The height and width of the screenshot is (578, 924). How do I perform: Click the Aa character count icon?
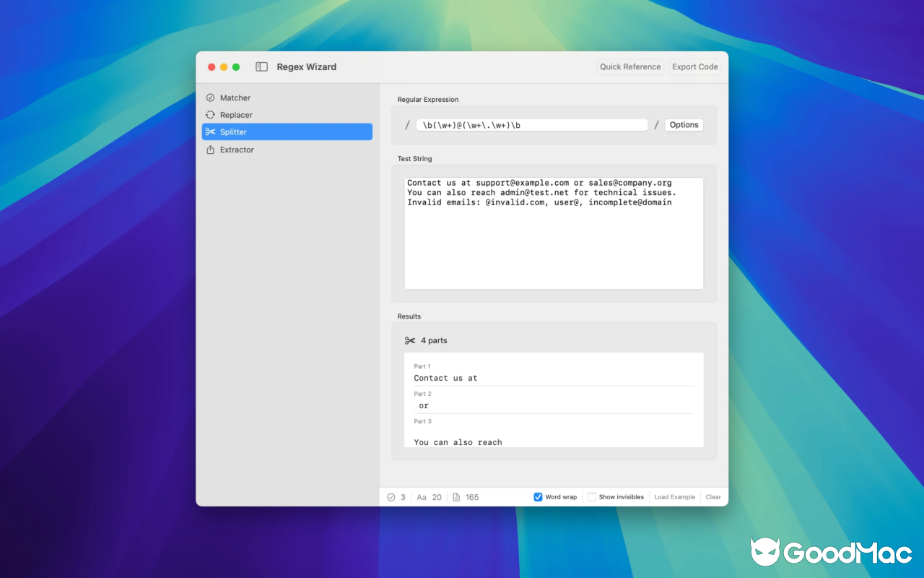[421, 496]
